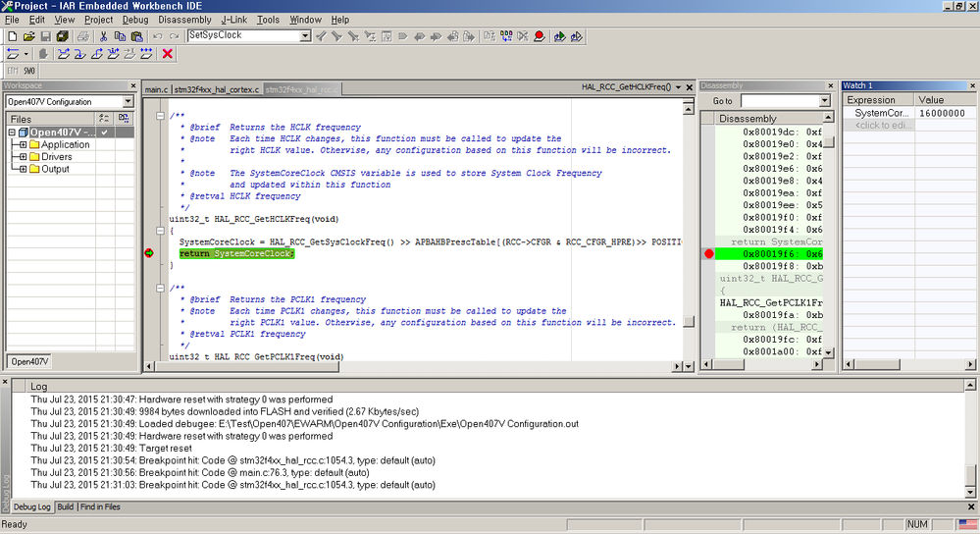The image size is (980, 534).
Task: Collapse the PCLK1 frequency comment fold
Action: tap(160, 288)
